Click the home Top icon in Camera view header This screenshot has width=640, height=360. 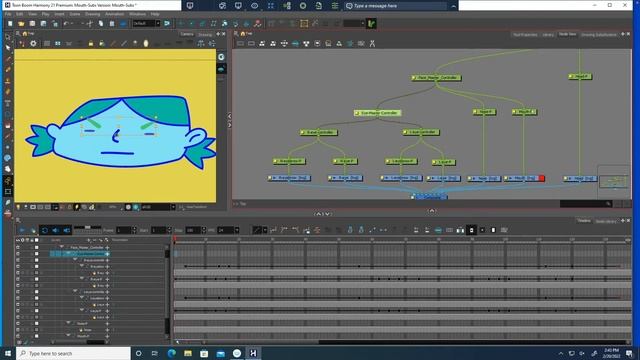[24, 33]
